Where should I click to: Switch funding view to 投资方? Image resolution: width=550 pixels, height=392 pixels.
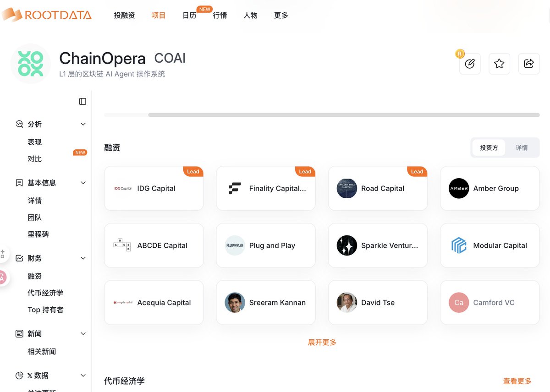[x=489, y=148]
